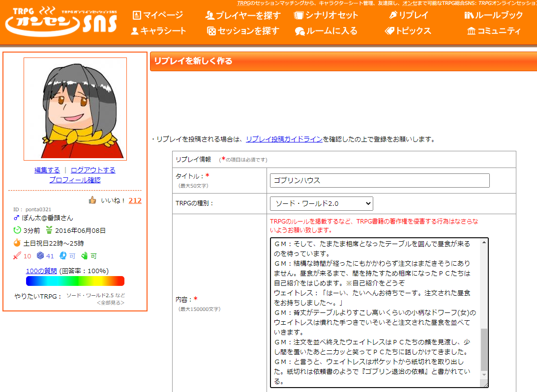
Task: Click the username ぽん太@番頭さん
Action: (x=48, y=218)
